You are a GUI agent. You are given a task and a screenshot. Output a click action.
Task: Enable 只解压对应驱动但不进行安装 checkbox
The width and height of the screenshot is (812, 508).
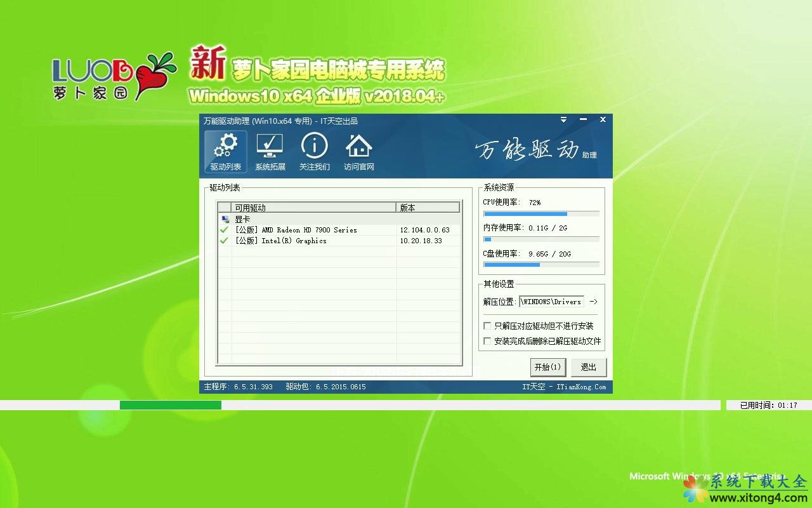pos(487,326)
